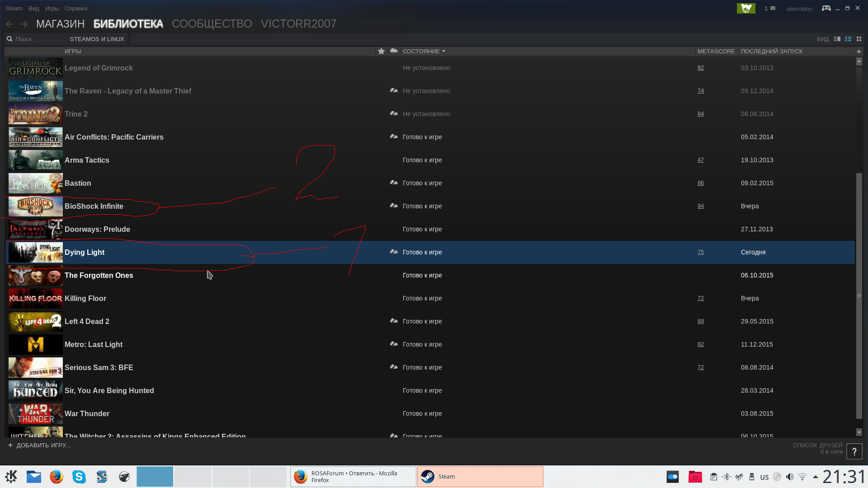Image resolution: width=868 pixels, height=488 pixels.
Task: Open Big Picture mode via gamepad icon
Action: pos(826,8)
